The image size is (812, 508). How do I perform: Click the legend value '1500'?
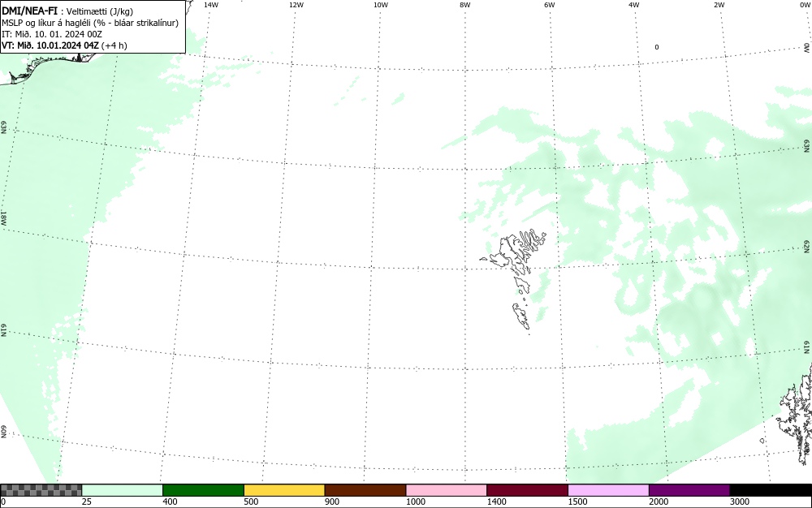(x=577, y=502)
